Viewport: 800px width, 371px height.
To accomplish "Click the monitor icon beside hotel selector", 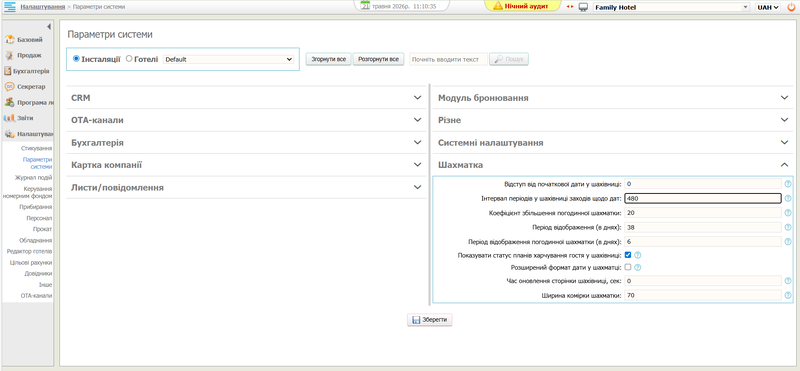I will pos(584,7).
